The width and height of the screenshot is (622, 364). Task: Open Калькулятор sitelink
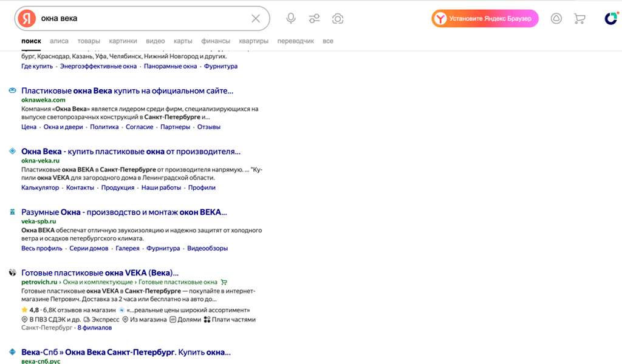click(x=40, y=187)
